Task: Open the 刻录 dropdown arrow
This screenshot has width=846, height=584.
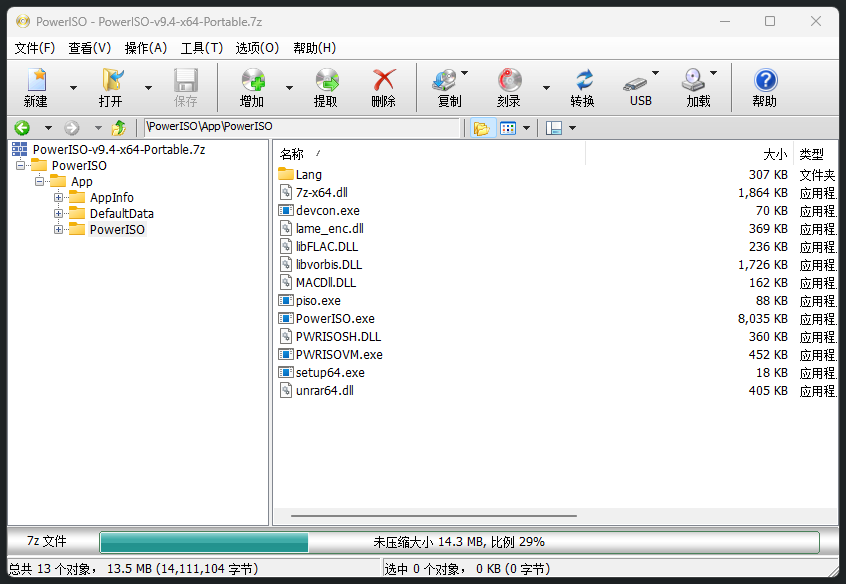Action: [546, 87]
